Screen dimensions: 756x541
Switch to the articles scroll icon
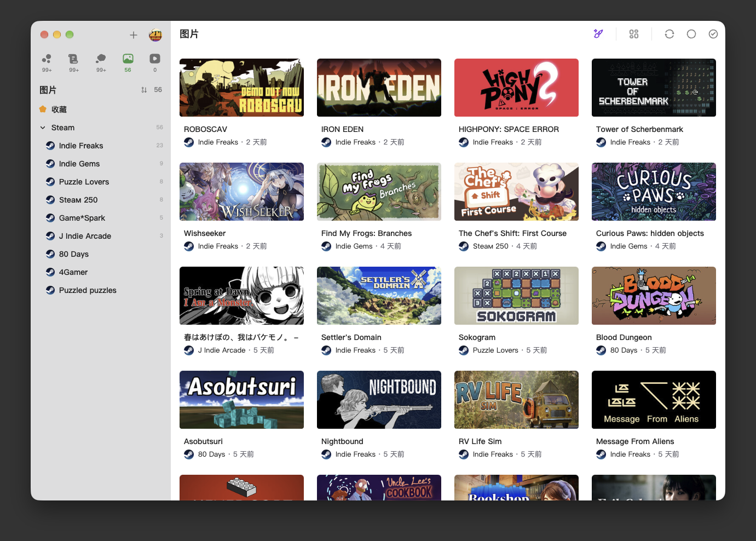[x=73, y=59]
